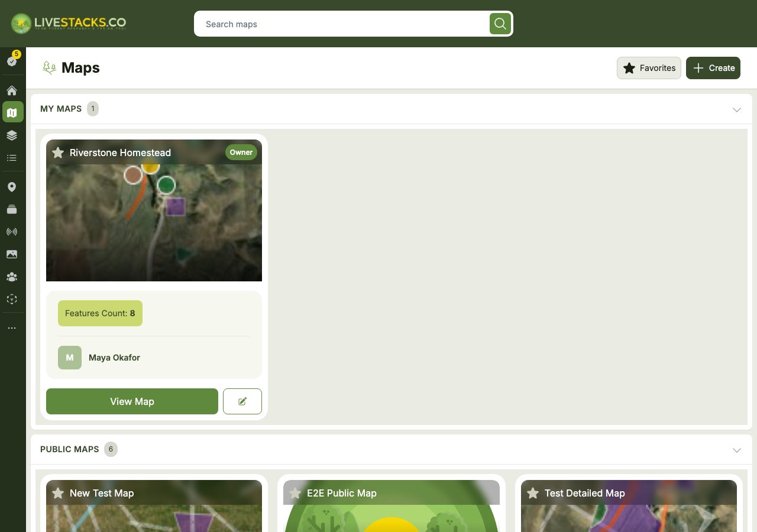This screenshot has width=757, height=532.
Task: Go to Home in sidebar
Action: click(x=12, y=90)
